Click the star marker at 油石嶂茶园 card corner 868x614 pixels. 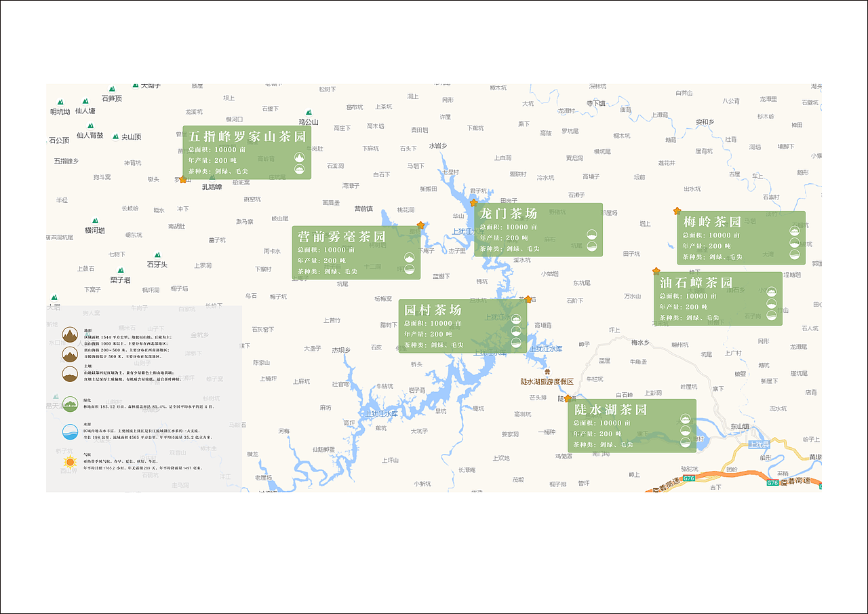[x=656, y=271]
